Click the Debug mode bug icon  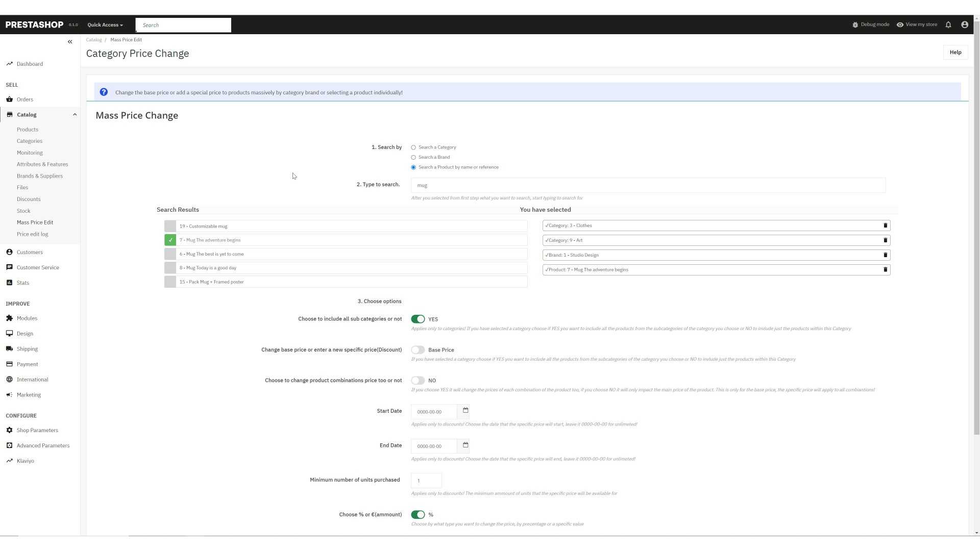point(855,24)
